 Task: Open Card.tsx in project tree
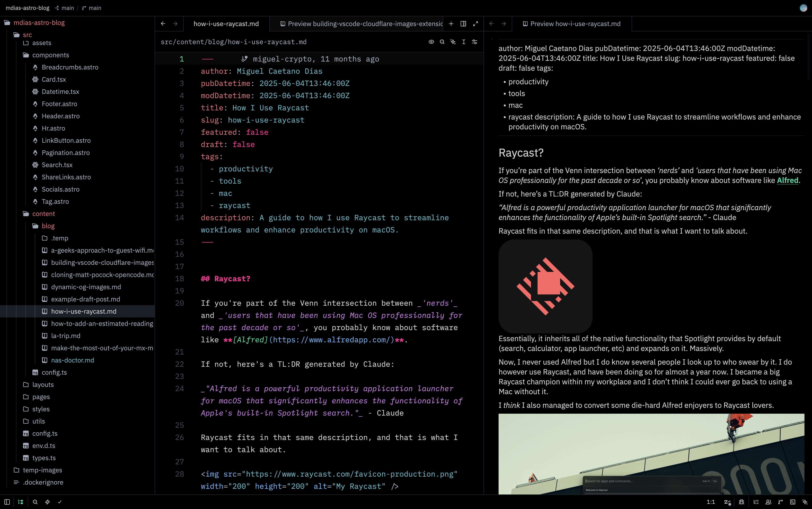click(x=78, y=79)
